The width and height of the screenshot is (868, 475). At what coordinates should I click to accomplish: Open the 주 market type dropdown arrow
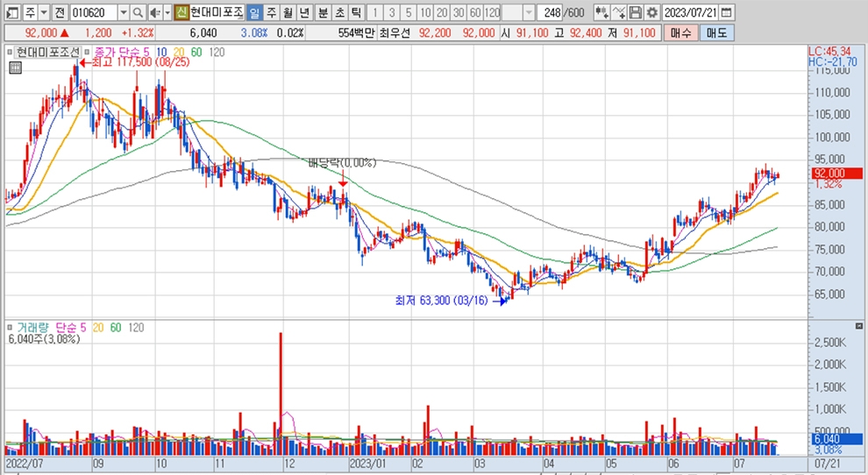(43, 12)
